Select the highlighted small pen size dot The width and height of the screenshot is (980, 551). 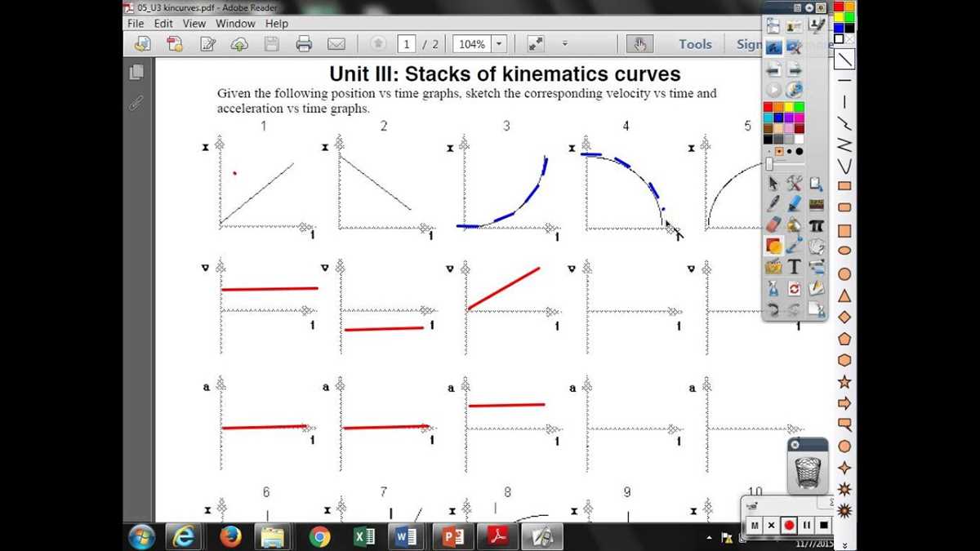pos(779,151)
